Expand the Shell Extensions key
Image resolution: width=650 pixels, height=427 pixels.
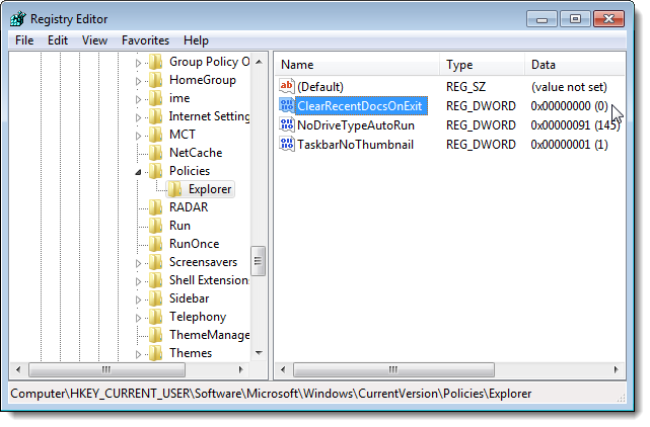pyautogui.click(x=138, y=281)
